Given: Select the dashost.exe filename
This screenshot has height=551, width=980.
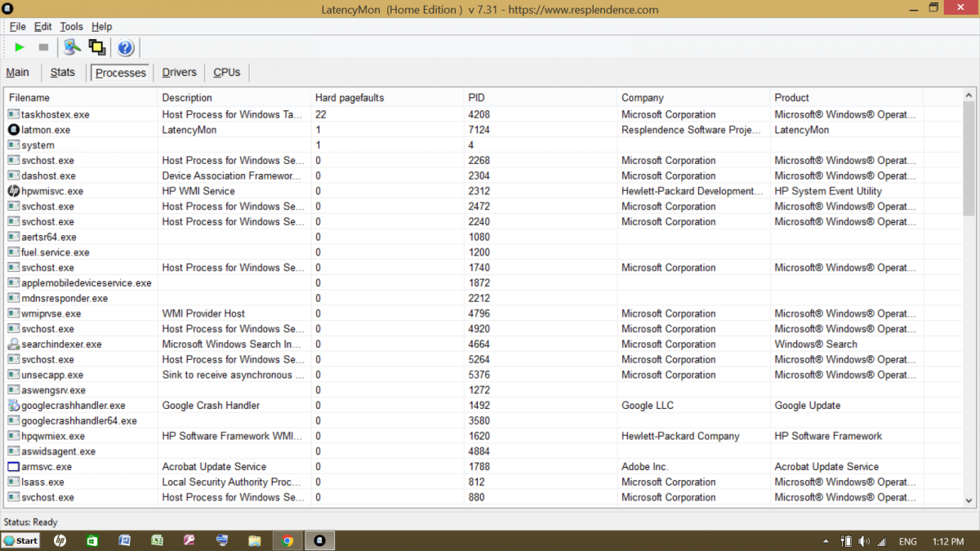Looking at the screenshot, I should (x=49, y=176).
